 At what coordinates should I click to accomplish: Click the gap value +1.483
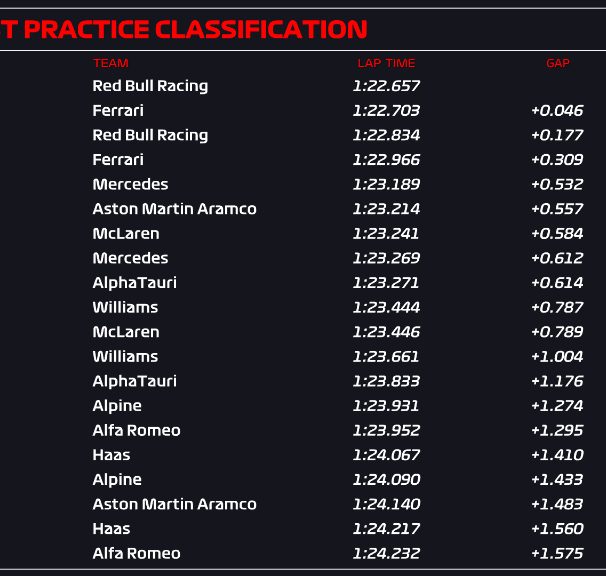coord(557,504)
